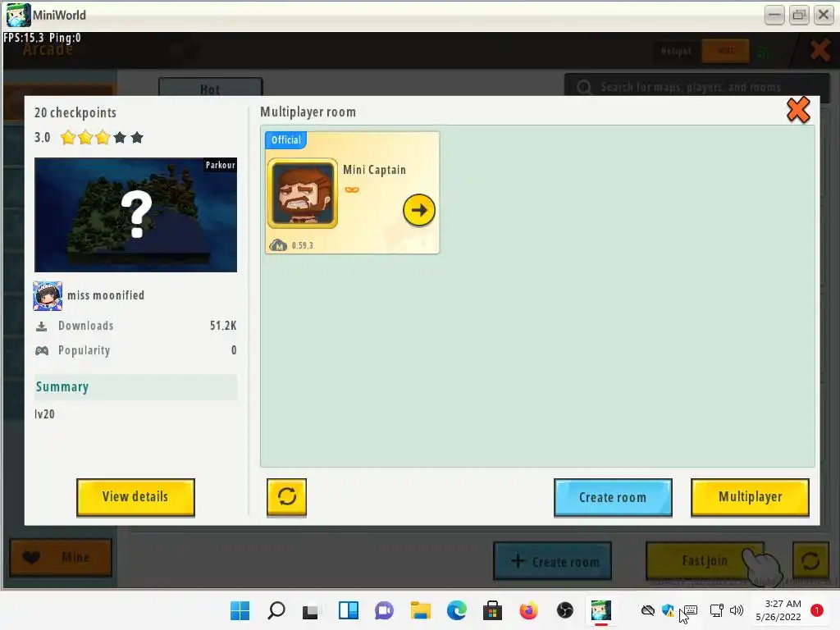Open the volume control tray icon
This screenshot has width=840, height=630.
coord(737,610)
